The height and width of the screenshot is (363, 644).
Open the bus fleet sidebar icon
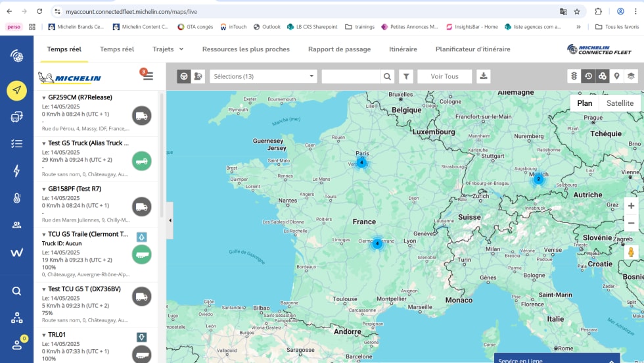tap(16, 117)
